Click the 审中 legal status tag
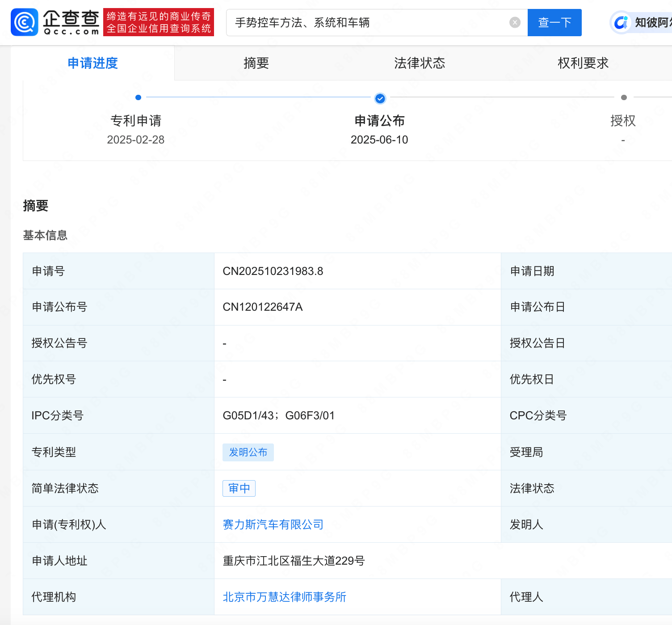 click(x=239, y=488)
